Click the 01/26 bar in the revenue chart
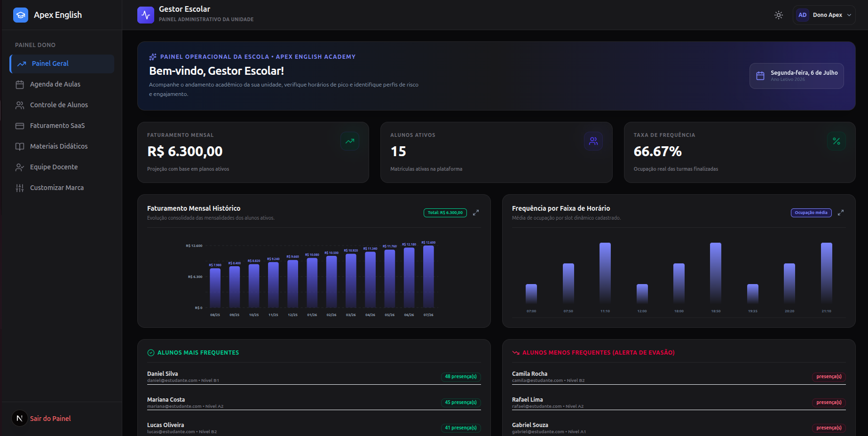 [312, 283]
